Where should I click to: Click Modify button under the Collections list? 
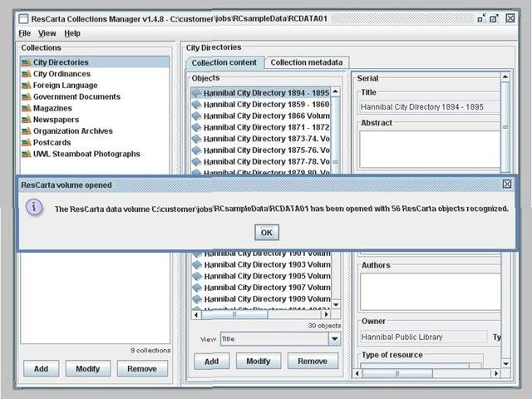point(87,368)
